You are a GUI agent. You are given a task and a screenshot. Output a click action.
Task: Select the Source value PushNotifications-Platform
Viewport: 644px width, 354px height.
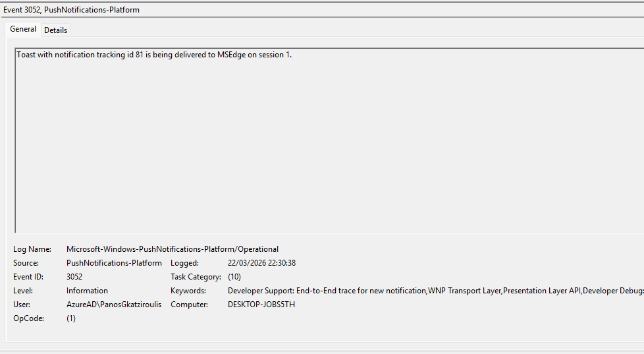coord(114,263)
